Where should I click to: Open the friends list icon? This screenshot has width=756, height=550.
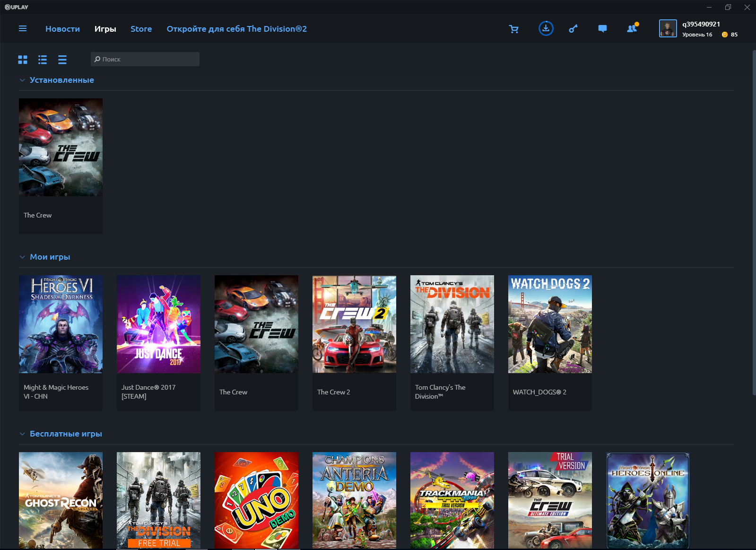pos(632,29)
